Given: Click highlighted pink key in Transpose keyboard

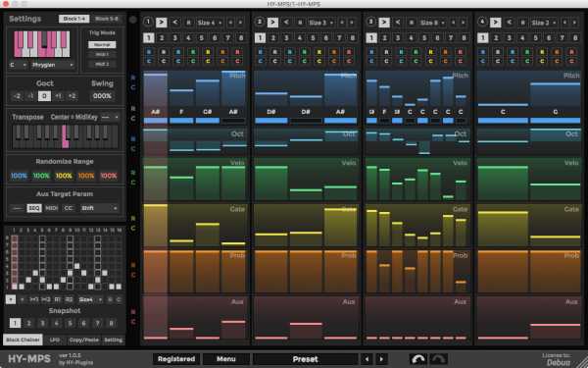Looking at the screenshot, I should [x=65, y=136].
